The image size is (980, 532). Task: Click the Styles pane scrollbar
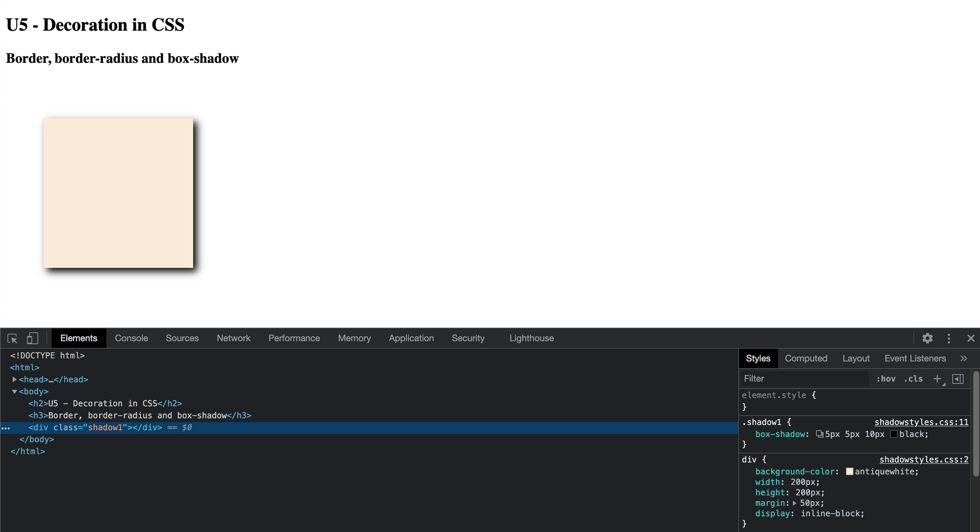(x=975, y=424)
